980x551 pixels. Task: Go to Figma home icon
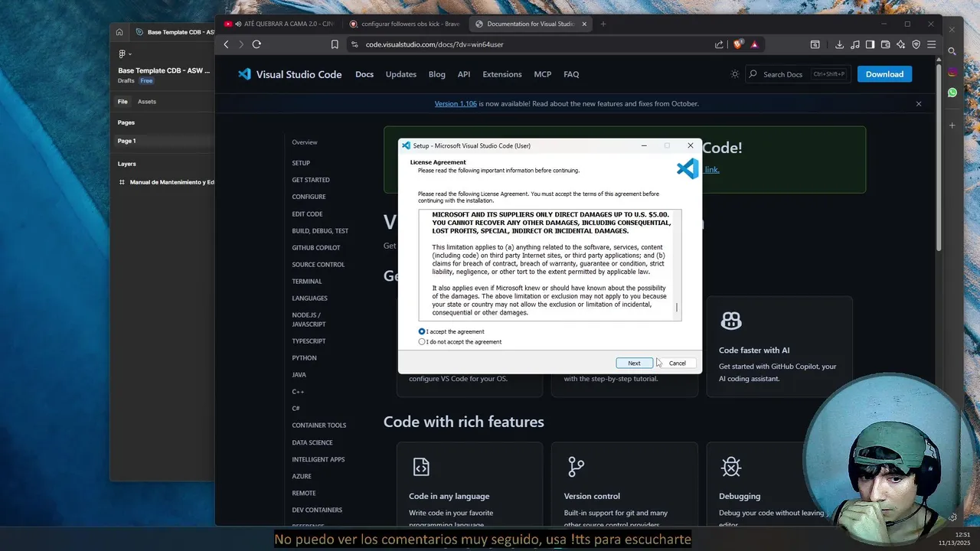(119, 32)
